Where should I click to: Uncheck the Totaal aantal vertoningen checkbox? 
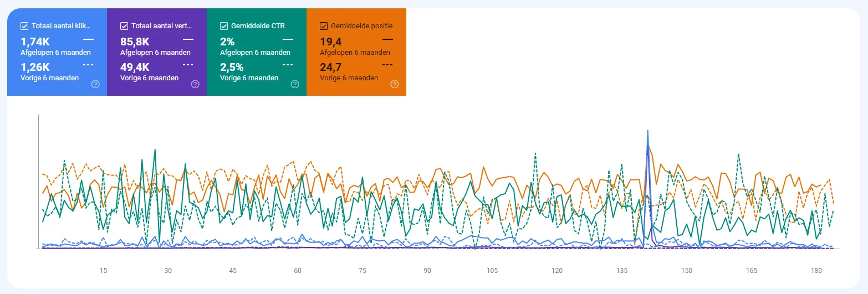click(x=124, y=26)
